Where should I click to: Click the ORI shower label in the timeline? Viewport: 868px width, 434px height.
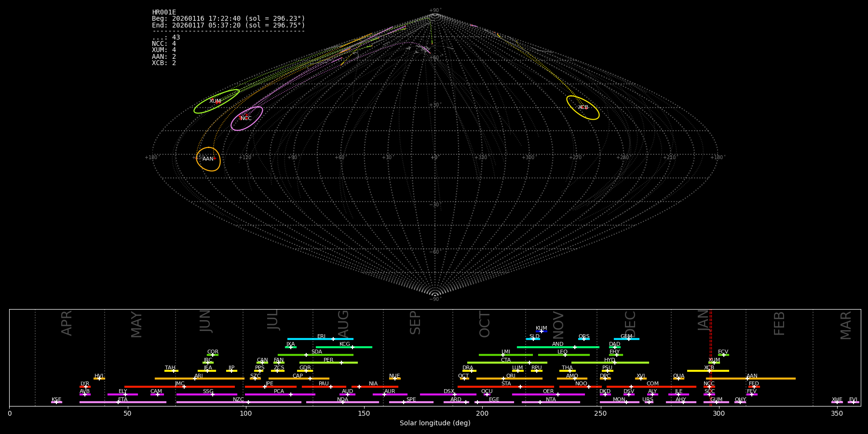(511, 376)
